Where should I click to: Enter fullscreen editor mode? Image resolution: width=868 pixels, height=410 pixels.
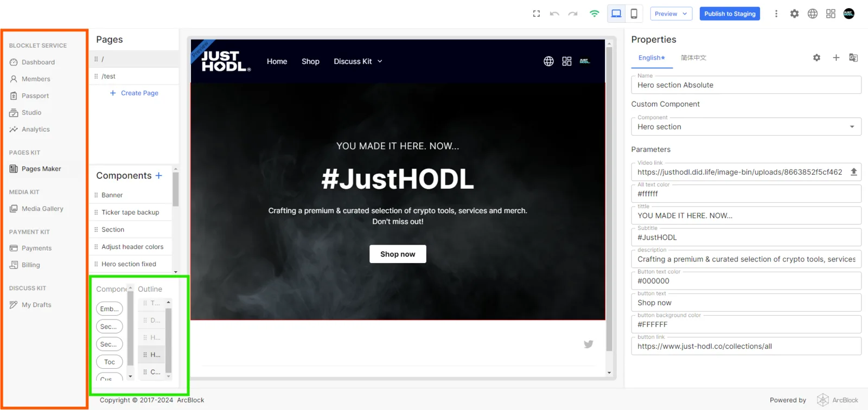(x=537, y=14)
